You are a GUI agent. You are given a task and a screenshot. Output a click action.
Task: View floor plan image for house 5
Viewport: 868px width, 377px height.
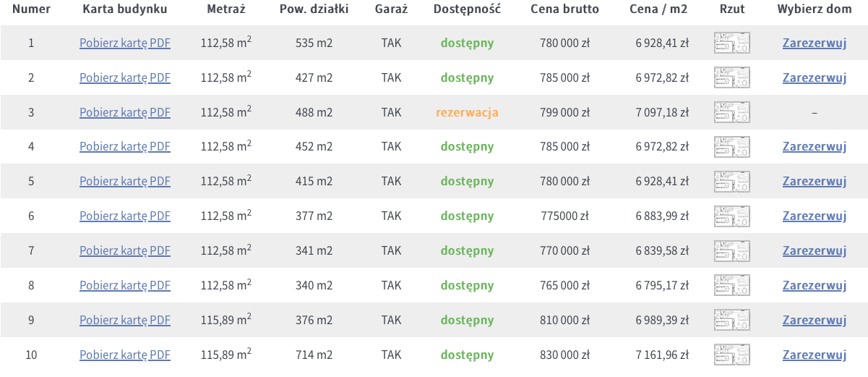tap(731, 182)
